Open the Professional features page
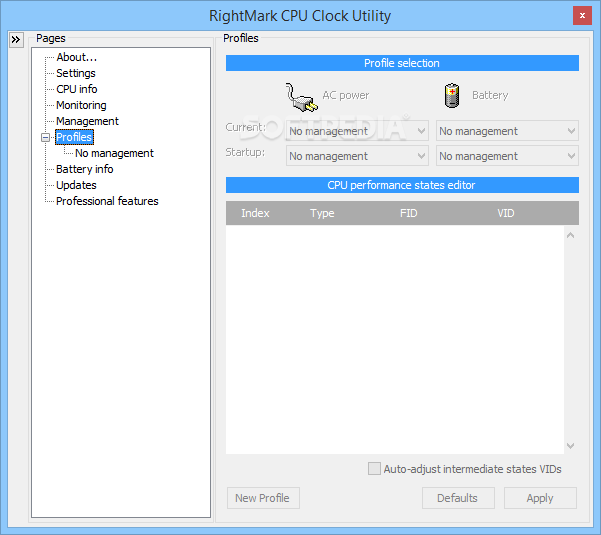Screen dimensions: 601x535 pyautogui.click(x=107, y=201)
